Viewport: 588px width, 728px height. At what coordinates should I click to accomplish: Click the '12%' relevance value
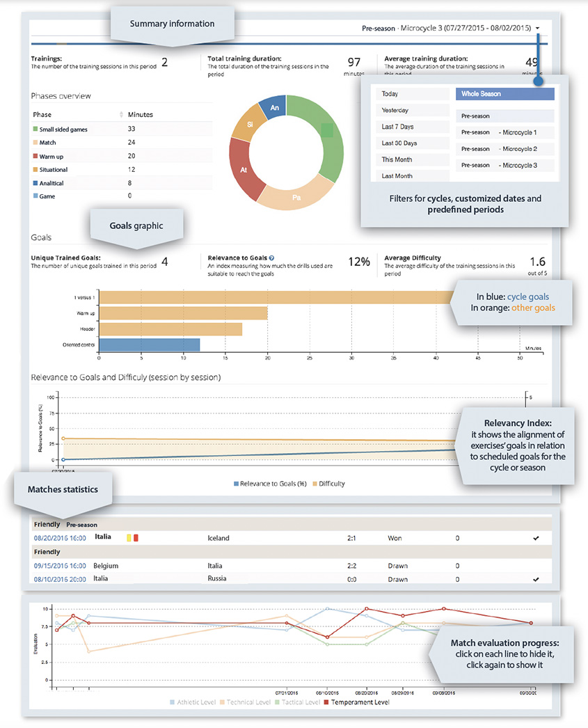click(359, 262)
